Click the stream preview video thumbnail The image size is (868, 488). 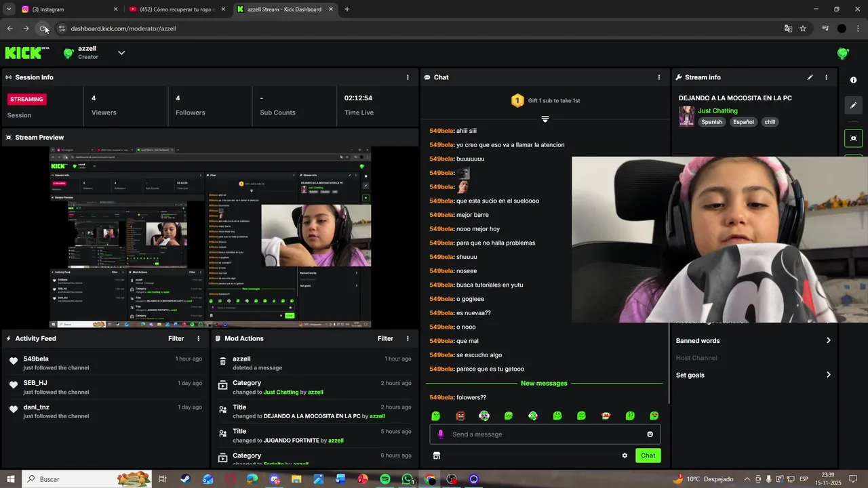(210, 236)
